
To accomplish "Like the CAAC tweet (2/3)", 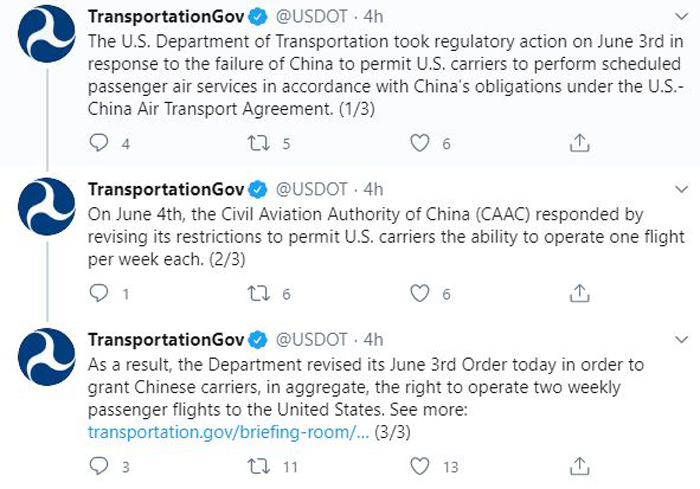I will [420, 293].
